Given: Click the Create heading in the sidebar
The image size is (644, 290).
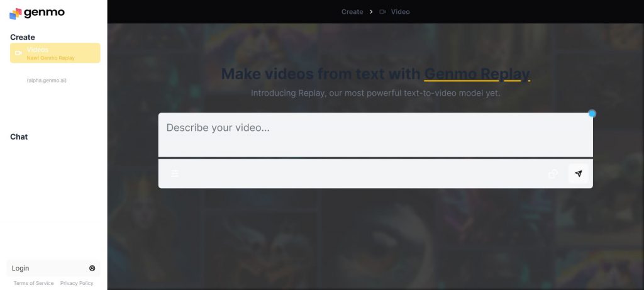Looking at the screenshot, I should 23,37.
